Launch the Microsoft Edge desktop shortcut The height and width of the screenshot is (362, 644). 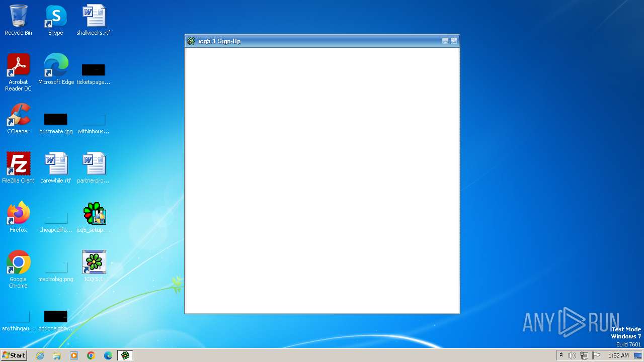56,69
